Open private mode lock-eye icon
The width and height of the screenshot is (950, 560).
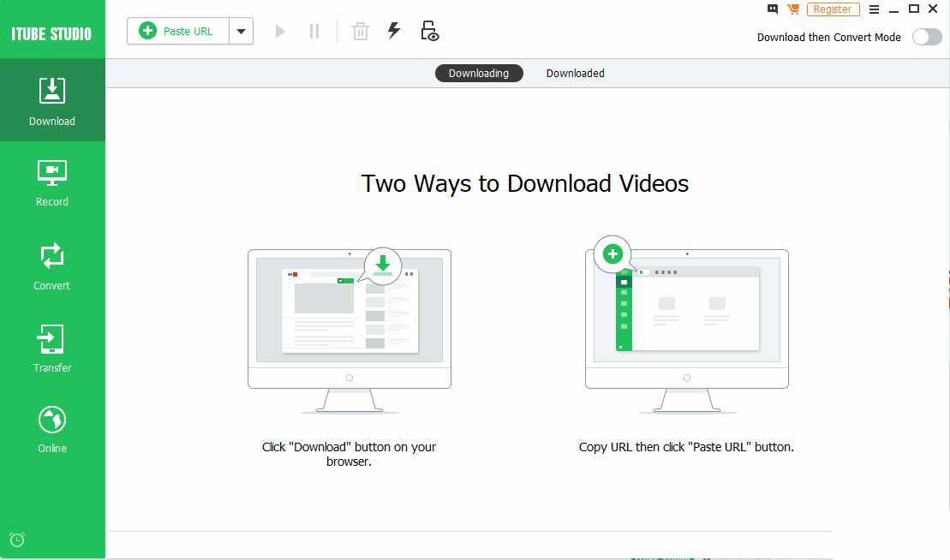(x=429, y=31)
